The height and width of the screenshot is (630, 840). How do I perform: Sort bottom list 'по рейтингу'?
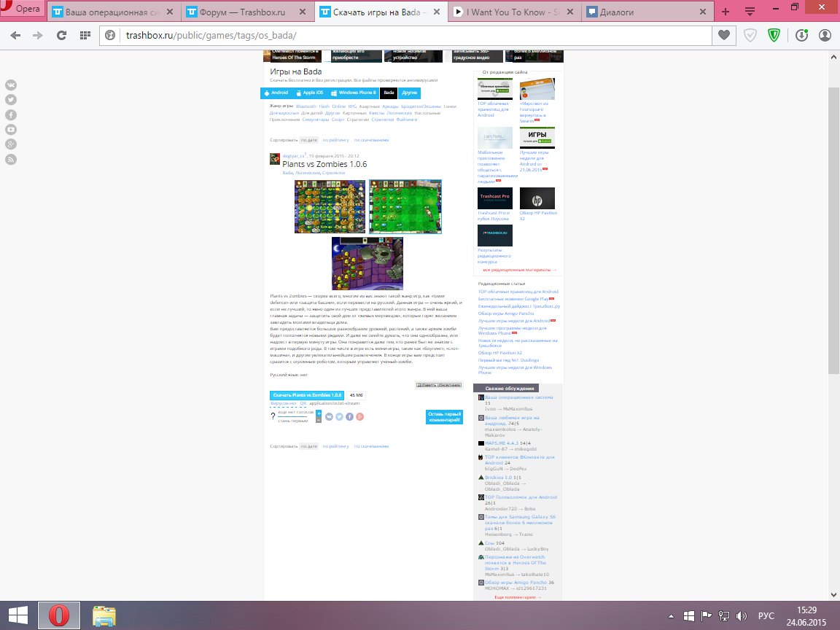(335, 446)
